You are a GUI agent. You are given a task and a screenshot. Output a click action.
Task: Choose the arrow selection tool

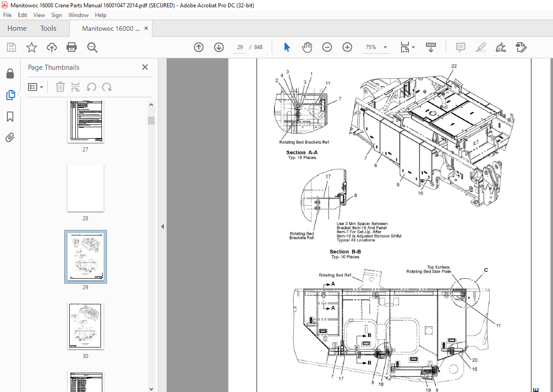click(287, 47)
